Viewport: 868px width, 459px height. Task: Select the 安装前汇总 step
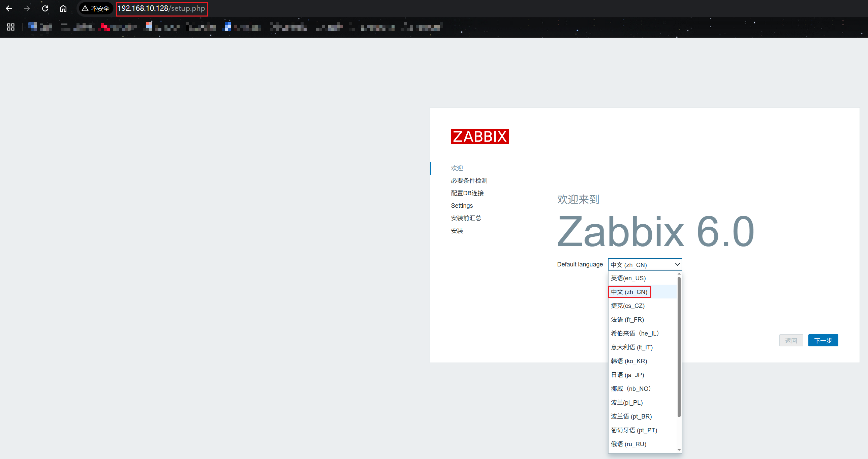(466, 218)
